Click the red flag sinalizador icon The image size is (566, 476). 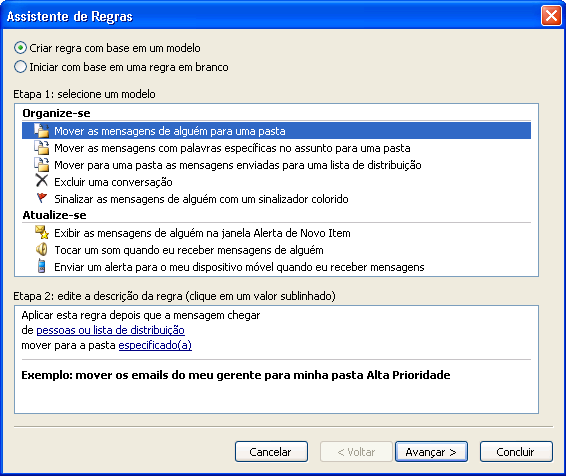[x=42, y=198]
